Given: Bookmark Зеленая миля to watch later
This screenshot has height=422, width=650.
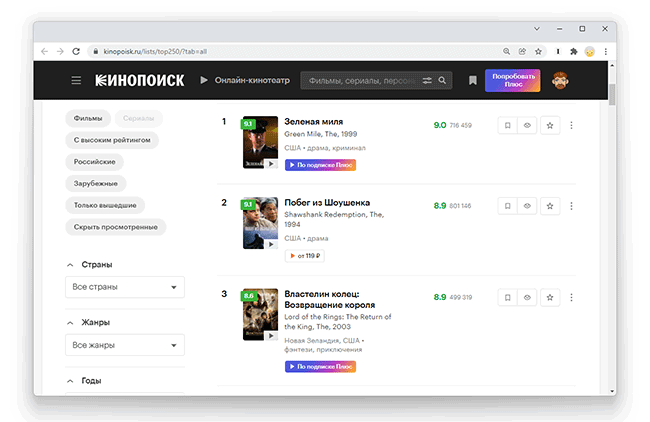Looking at the screenshot, I should [507, 125].
